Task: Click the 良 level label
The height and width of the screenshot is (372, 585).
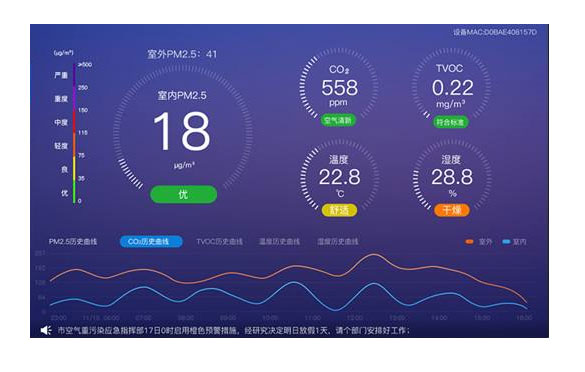Action: tap(65, 169)
